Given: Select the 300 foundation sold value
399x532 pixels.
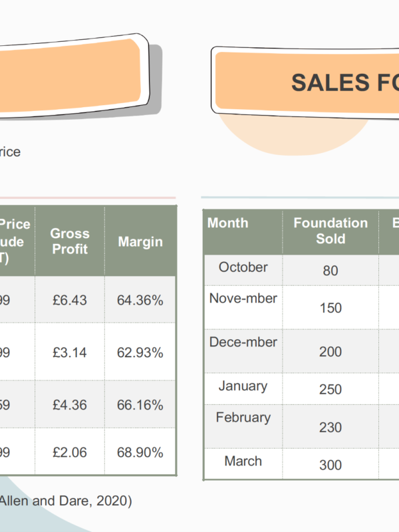Looking at the screenshot, I should (x=331, y=464).
